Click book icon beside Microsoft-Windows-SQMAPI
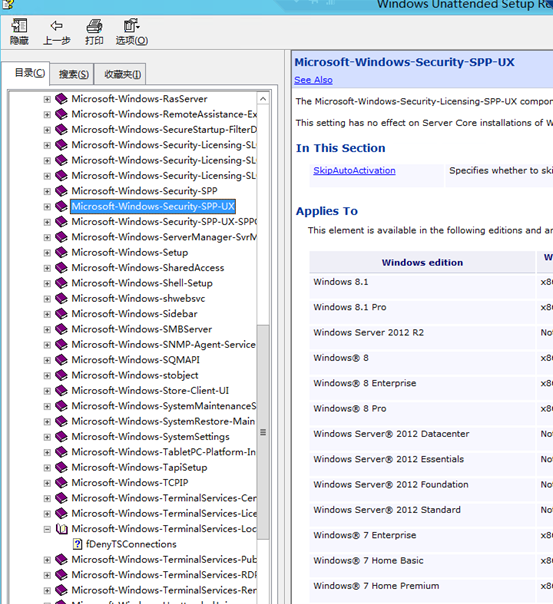This screenshot has width=553, height=604. point(61,360)
